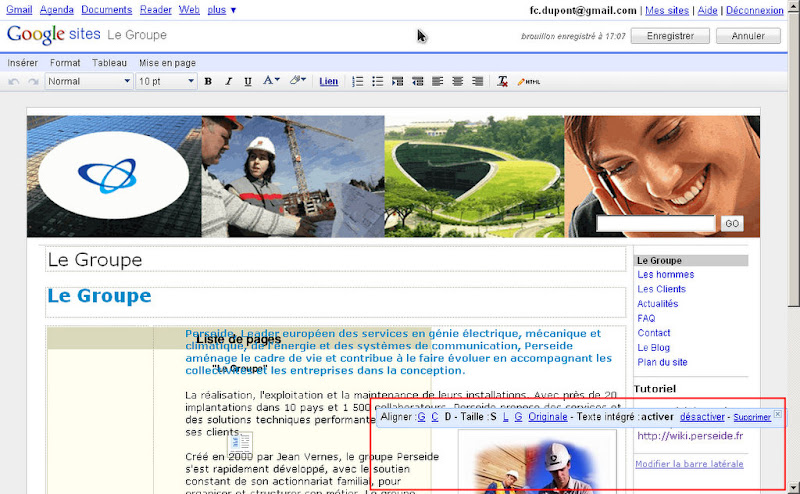Image resolution: width=800 pixels, height=494 pixels.
Task: Click the Taille 'G' large size link
Action: pyautogui.click(x=518, y=417)
